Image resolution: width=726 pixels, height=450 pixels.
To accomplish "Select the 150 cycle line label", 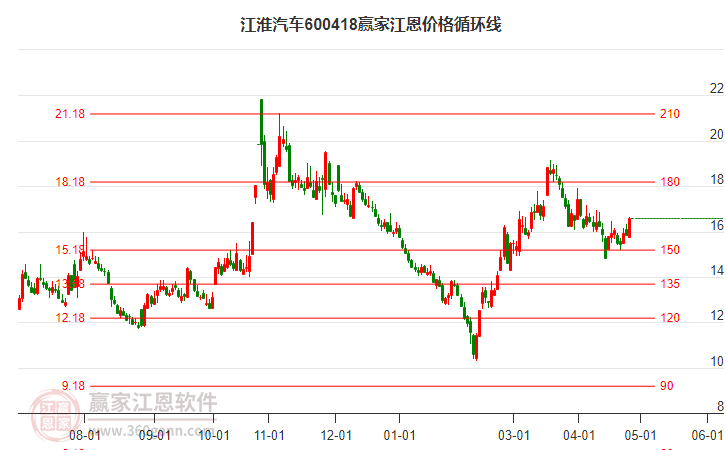I will click(x=670, y=250).
